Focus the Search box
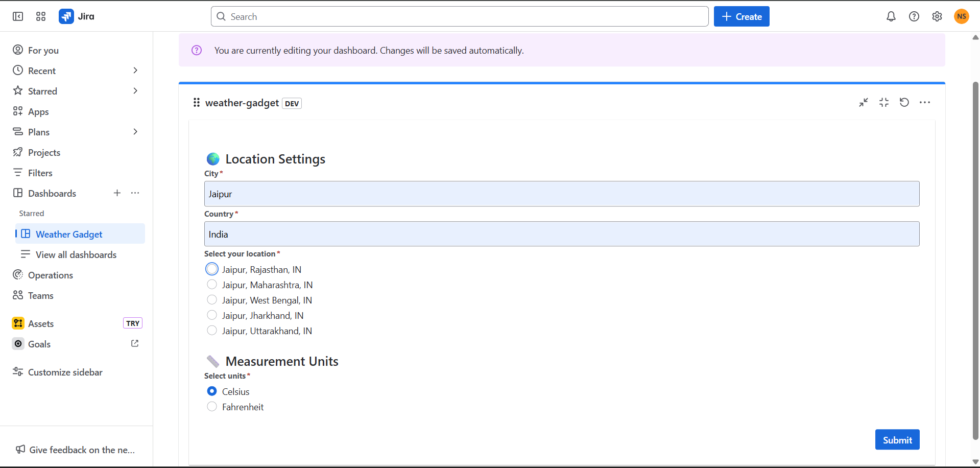Screen dimensions: 980x468 (x=460, y=16)
